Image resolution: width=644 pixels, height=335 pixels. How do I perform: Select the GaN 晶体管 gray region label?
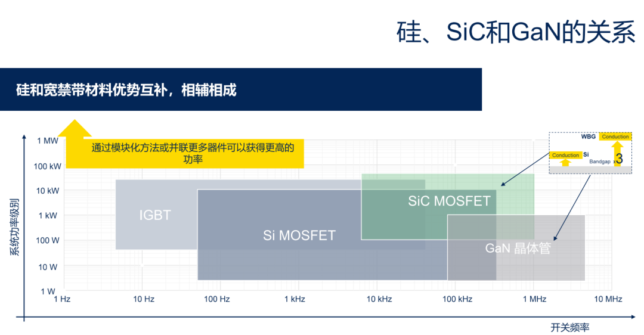click(x=518, y=249)
